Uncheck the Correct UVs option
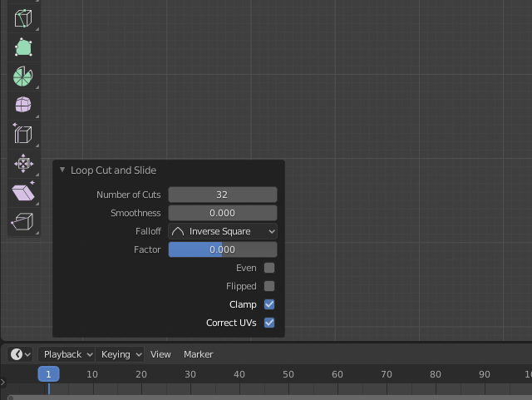532x400 pixels. 269,323
